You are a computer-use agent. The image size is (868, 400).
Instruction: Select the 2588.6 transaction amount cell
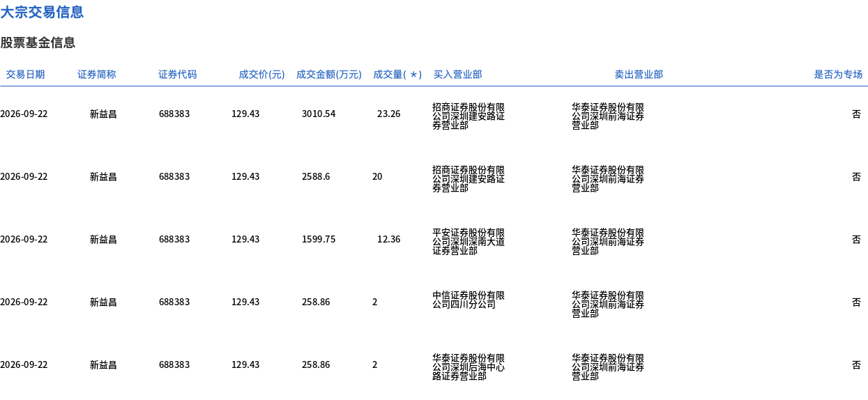pyautogui.click(x=316, y=176)
